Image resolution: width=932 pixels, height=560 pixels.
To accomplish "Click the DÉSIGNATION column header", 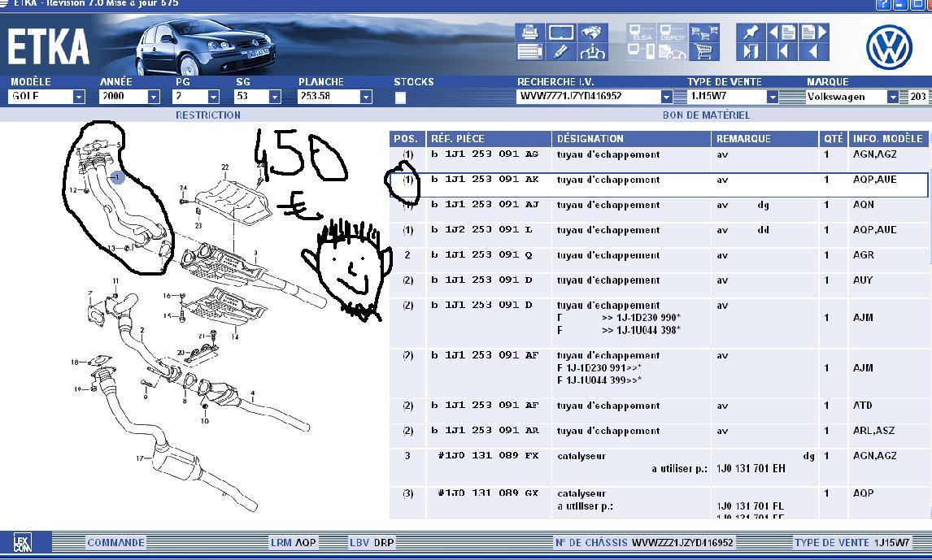I will click(630, 138).
